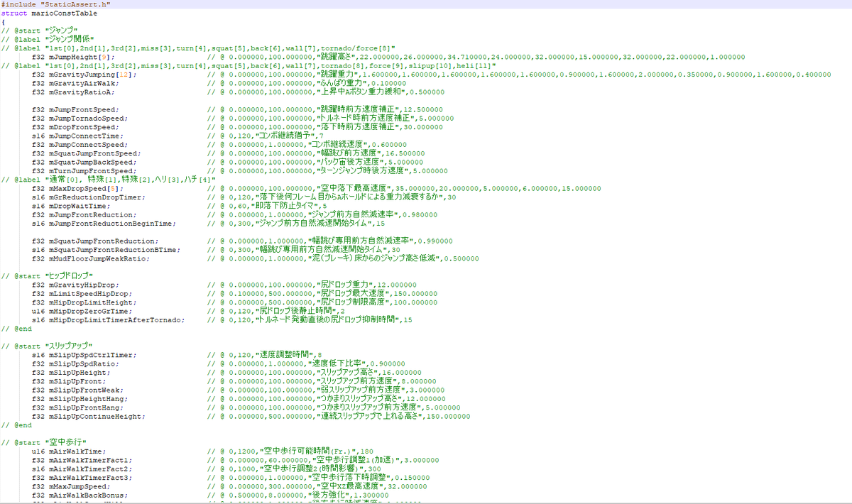Click the mGravityHipDrop variable
Image resolution: width=852 pixels, height=504 pixels.
point(82,285)
